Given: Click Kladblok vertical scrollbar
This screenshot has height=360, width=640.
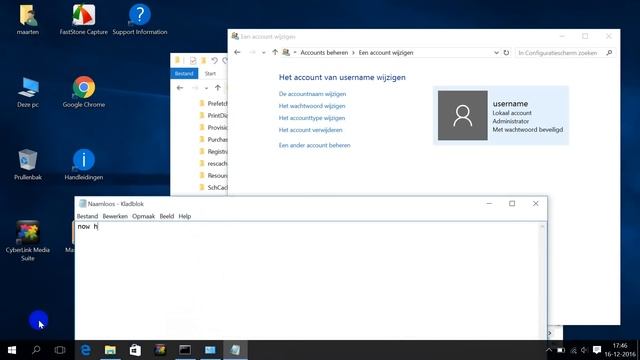Looking at the screenshot, I should coord(542,281).
